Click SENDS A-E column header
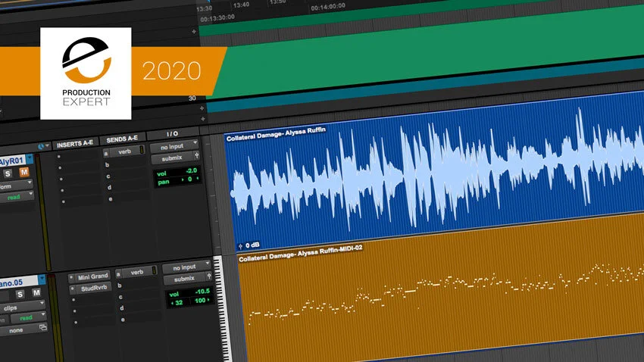This screenshot has width=644, height=362. pyautogui.click(x=122, y=139)
